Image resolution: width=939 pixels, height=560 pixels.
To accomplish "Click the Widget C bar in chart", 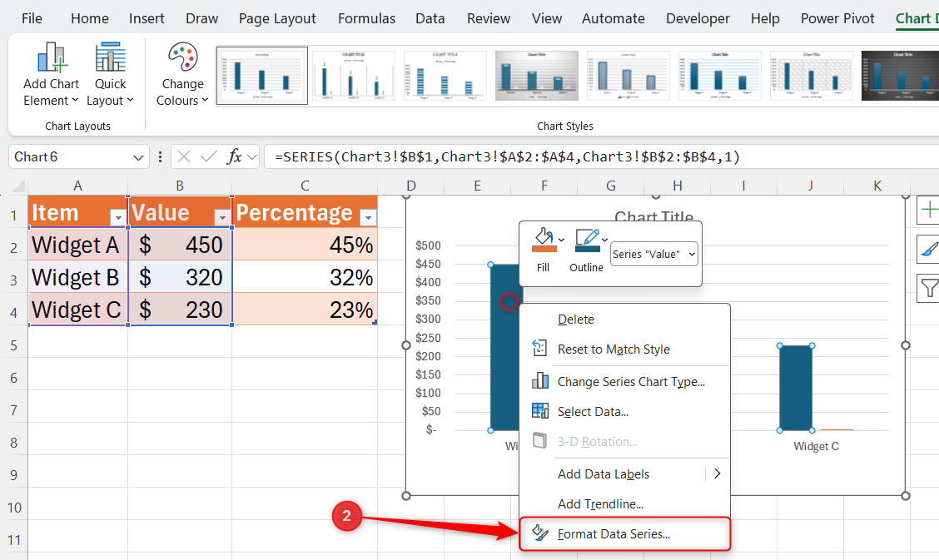I will (796, 388).
